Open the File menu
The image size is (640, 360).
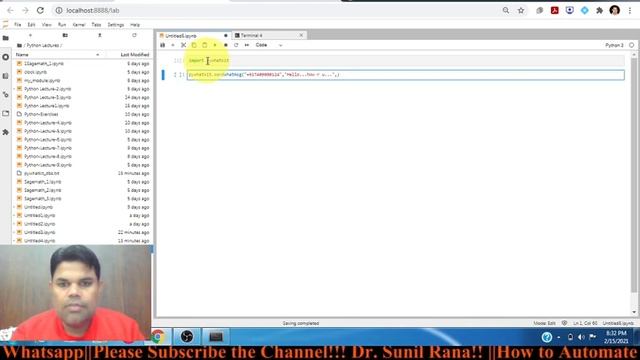click(x=18, y=25)
